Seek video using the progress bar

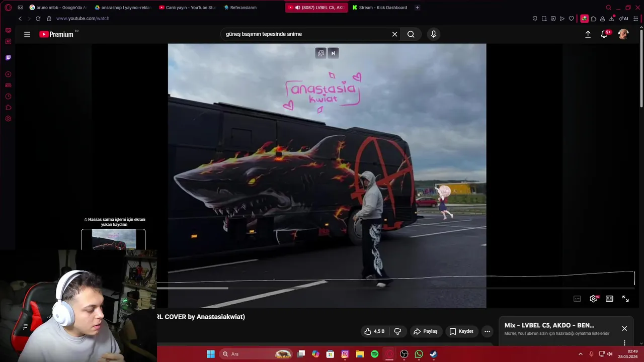396,288
